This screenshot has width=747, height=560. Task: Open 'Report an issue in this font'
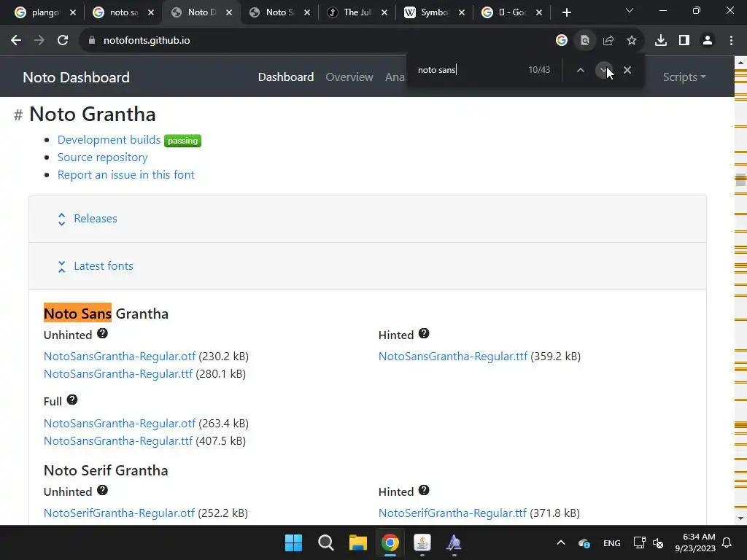tap(125, 175)
